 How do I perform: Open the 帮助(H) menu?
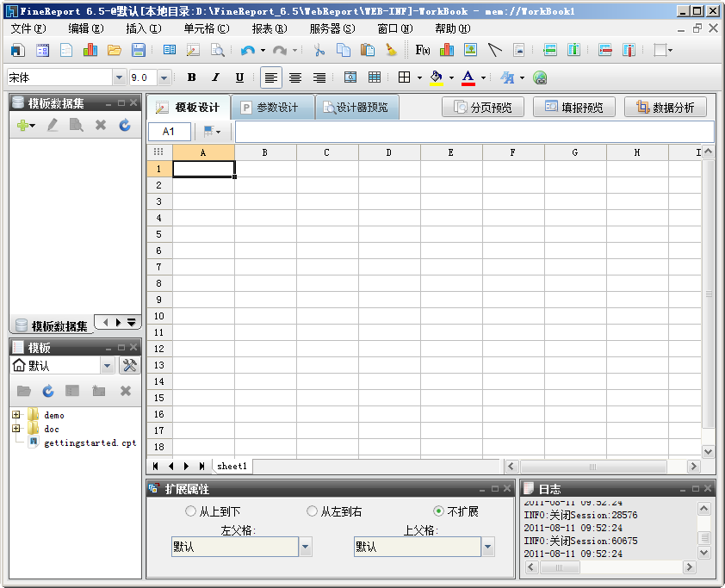coord(452,28)
